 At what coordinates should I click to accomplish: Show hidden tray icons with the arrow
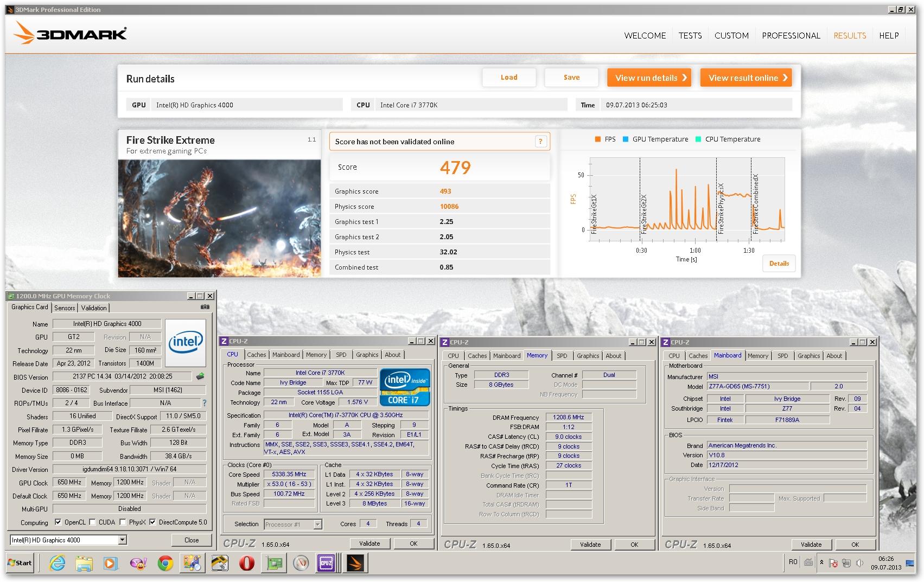(821, 562)
